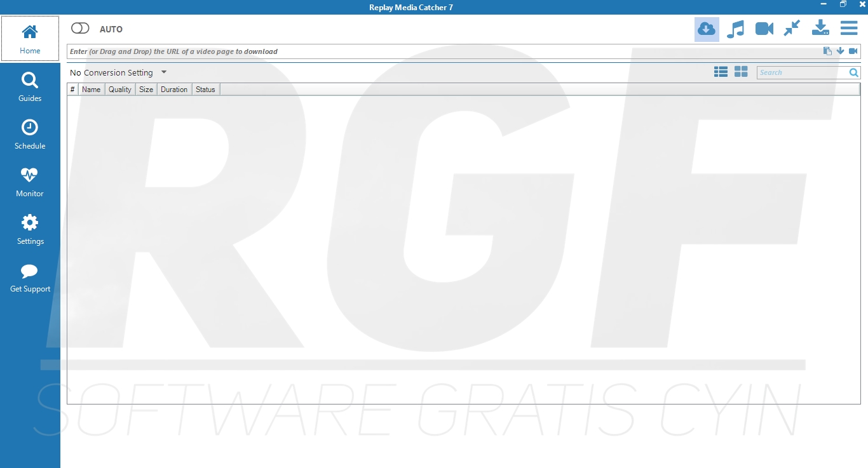Close the Replay Media Catcher window

(x=862, y=4)
